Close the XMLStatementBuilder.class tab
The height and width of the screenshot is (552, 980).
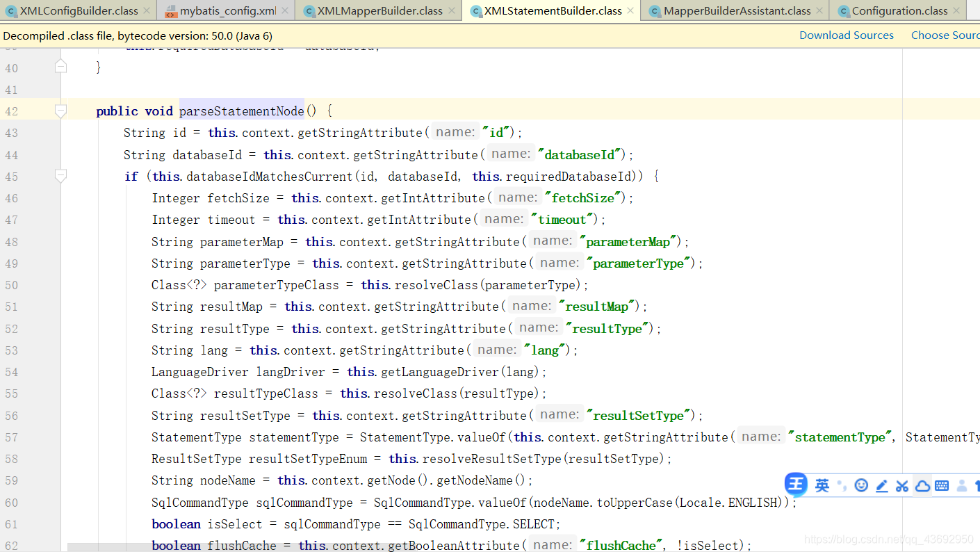click(x=630, y=10)
